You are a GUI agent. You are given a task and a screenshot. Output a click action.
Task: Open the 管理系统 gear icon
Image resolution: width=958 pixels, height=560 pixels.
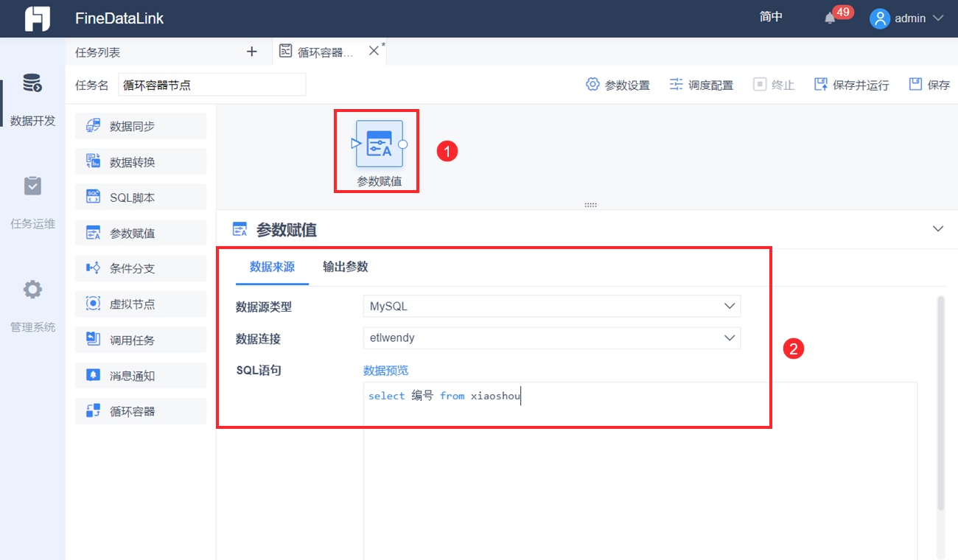[32, 290]
